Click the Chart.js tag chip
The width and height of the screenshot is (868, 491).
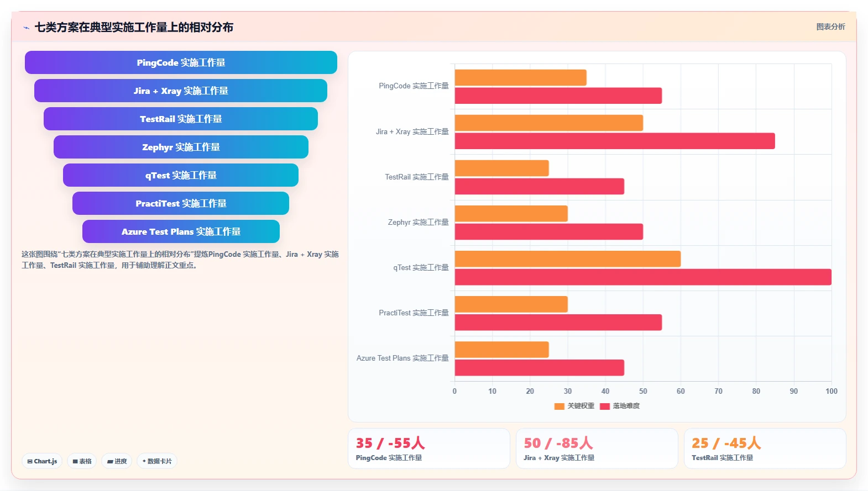pos(42,461)
